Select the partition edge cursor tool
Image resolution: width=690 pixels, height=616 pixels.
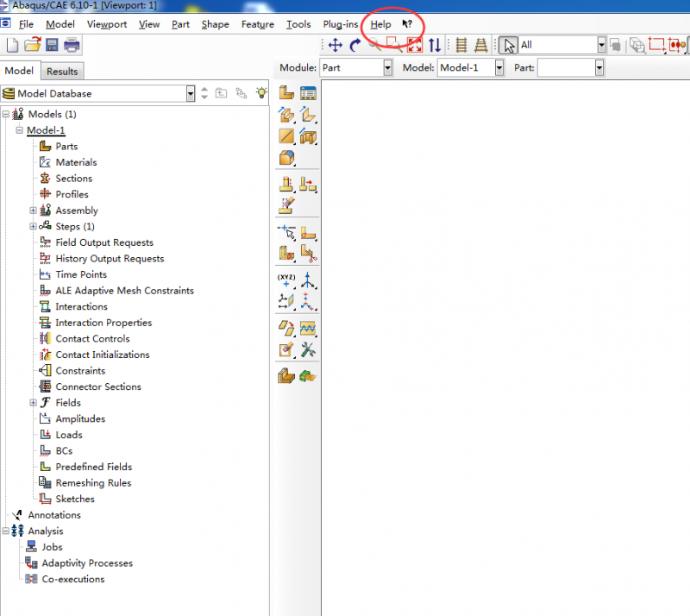(x=286, y=232)
